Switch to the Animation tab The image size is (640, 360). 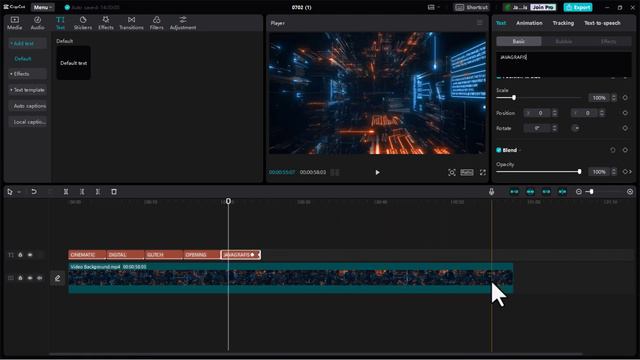click(x=529, y=23)
